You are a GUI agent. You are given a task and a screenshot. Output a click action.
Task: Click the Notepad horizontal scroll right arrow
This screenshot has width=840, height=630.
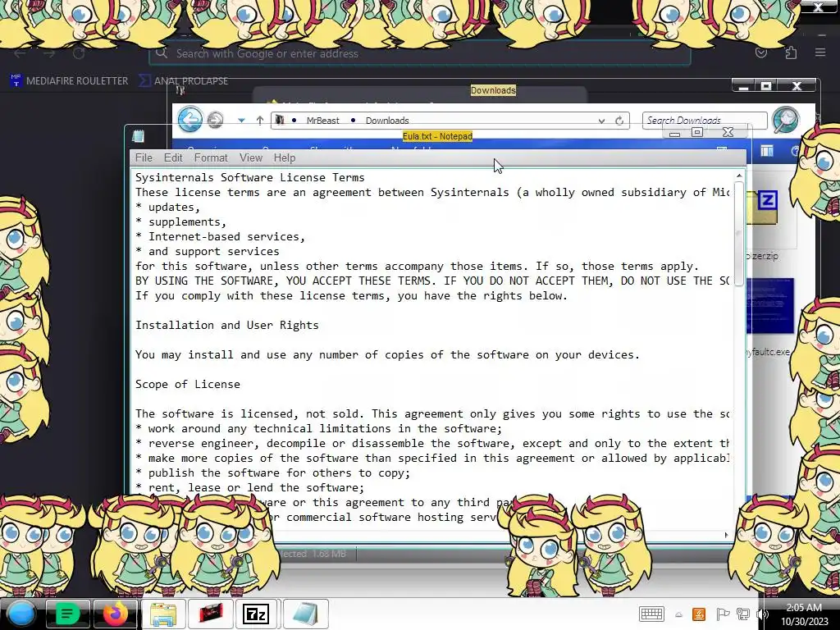click(727, 535)
